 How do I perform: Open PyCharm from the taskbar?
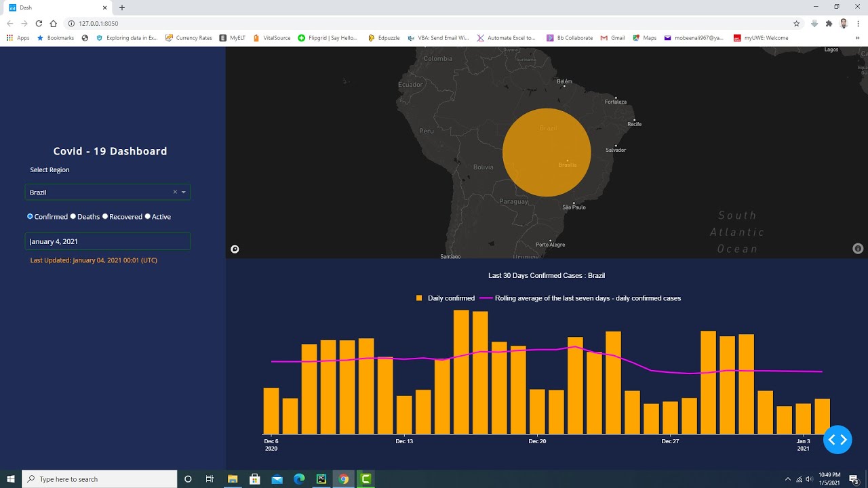321,479
